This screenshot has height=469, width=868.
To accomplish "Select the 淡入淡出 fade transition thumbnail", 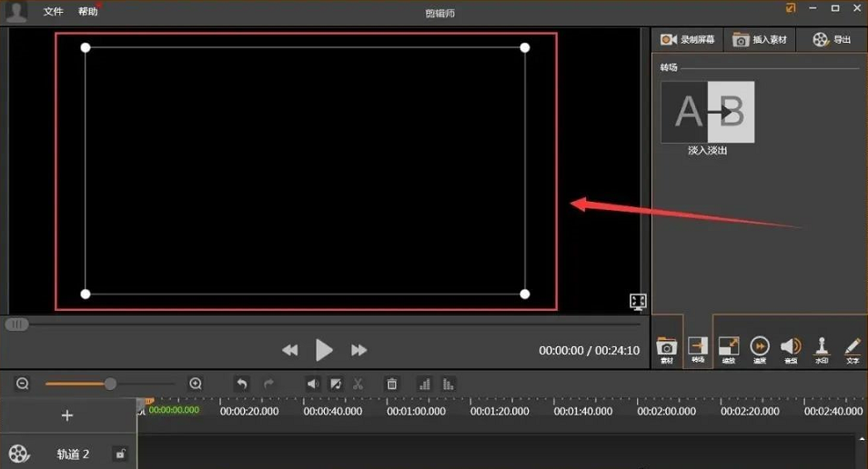I will coord(707,113).
